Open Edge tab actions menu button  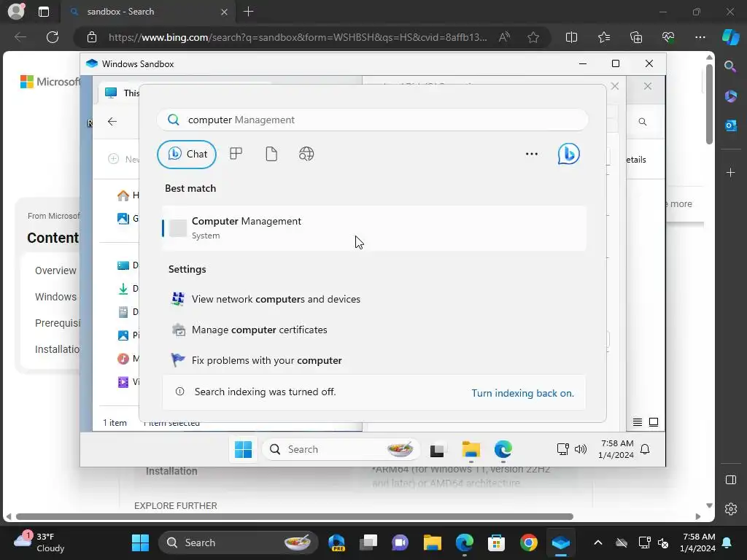pos(43,12)
